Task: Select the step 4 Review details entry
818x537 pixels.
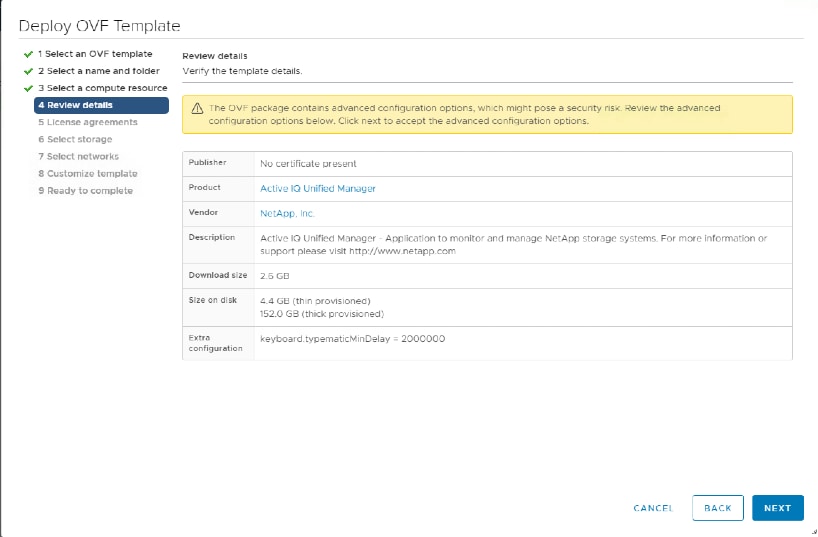Action: point(101,105)
